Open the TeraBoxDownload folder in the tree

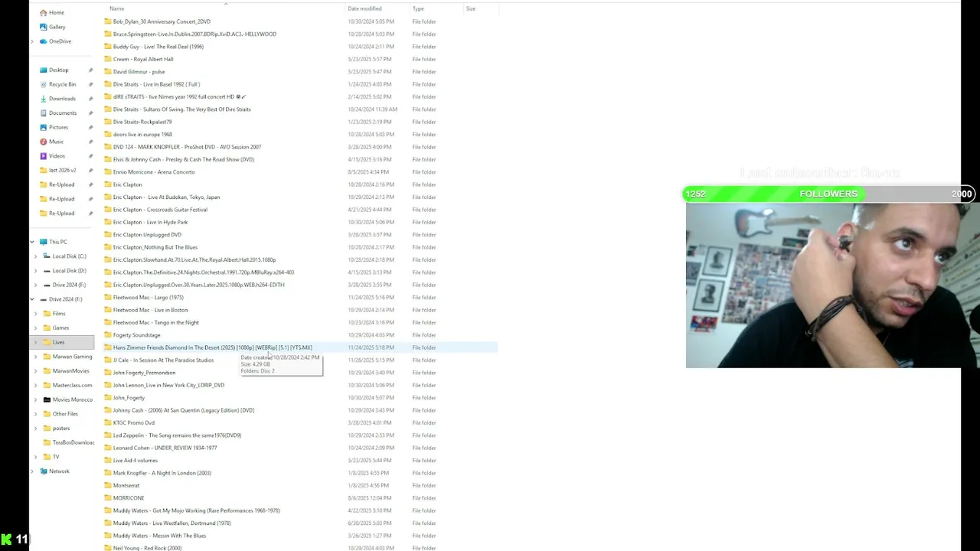coord(73,442)
